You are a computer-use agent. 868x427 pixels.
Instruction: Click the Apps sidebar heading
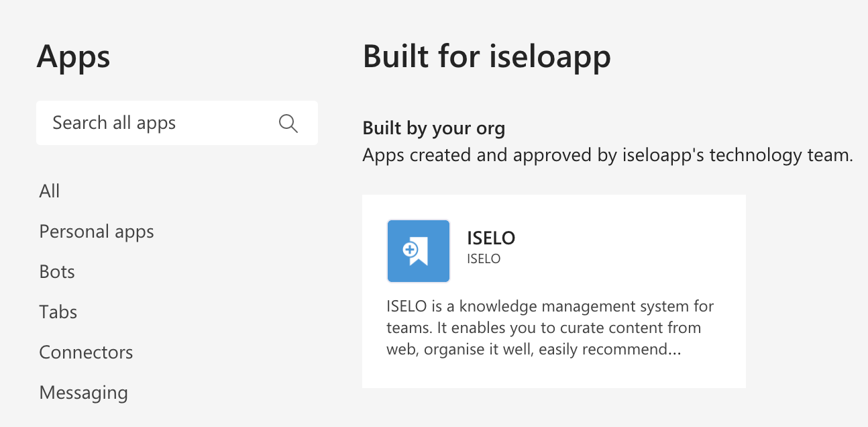(74, 57)
